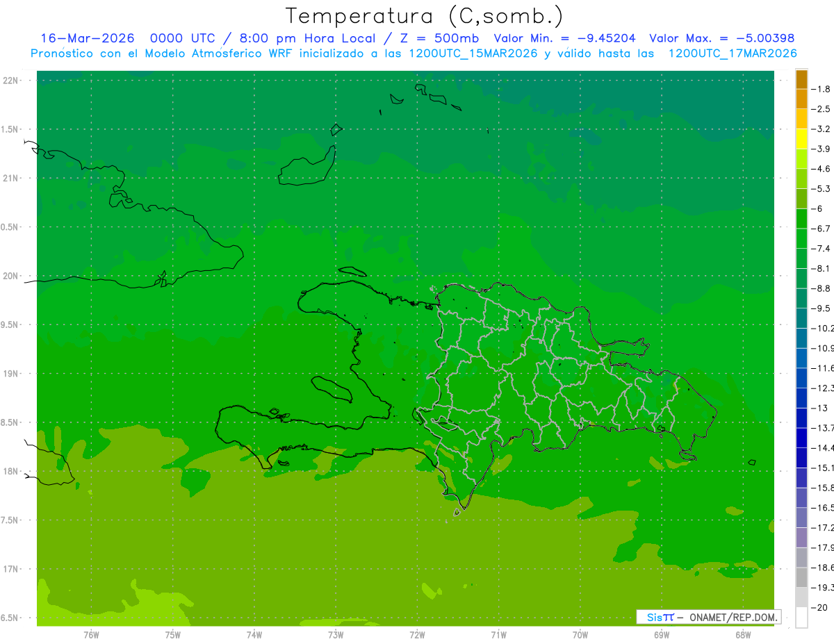Click the '-5.3' colorbar value

[821, 189]
